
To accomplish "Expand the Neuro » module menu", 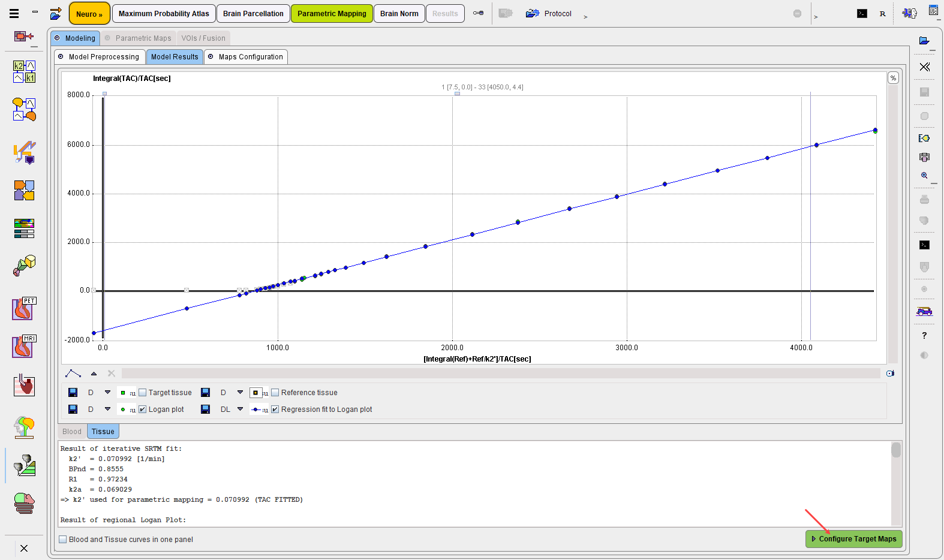I will [x=89, y=14].
